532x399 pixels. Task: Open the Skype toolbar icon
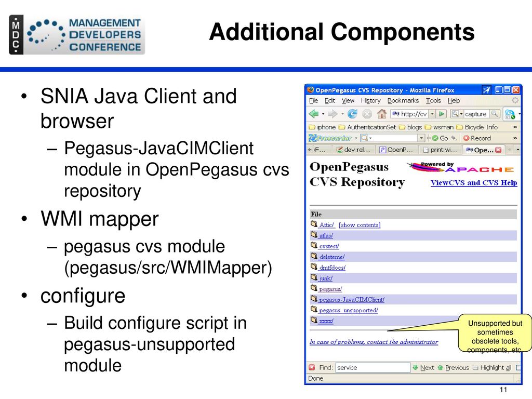(510, 114)
